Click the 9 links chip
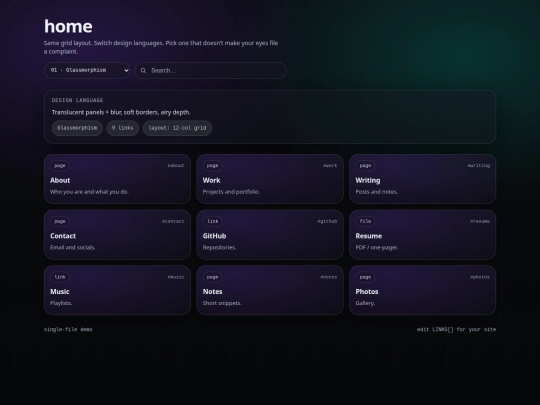Screen dimensions: 540x405 [x=123, y=128]
